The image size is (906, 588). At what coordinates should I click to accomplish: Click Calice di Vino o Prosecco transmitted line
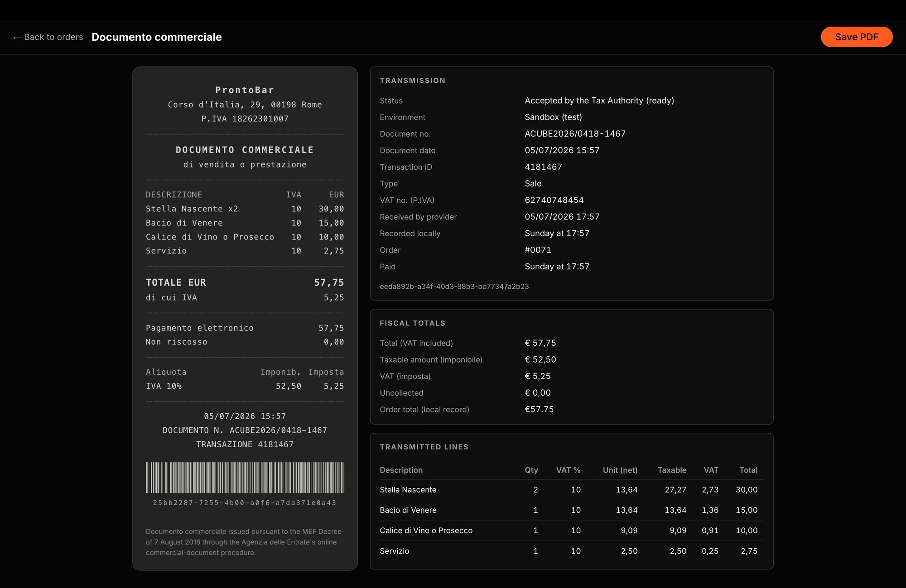point(426,531)
